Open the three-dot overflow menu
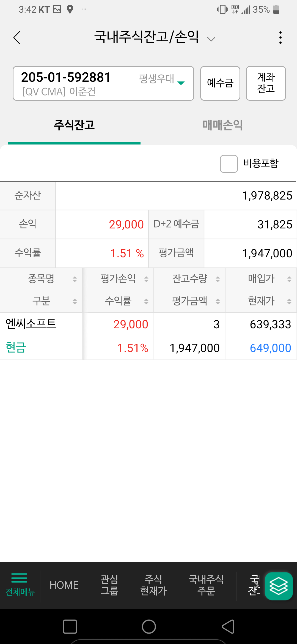 tap(280, 38)
